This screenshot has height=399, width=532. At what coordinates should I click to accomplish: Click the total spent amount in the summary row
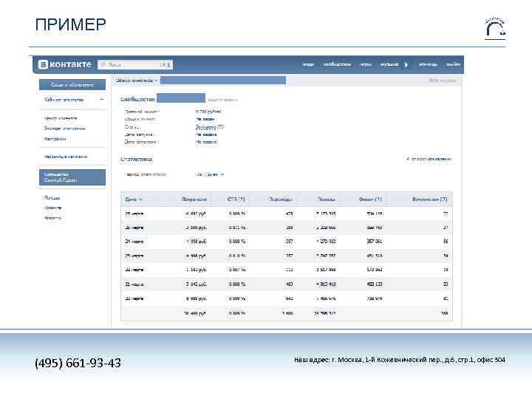[x=195, y=313]
